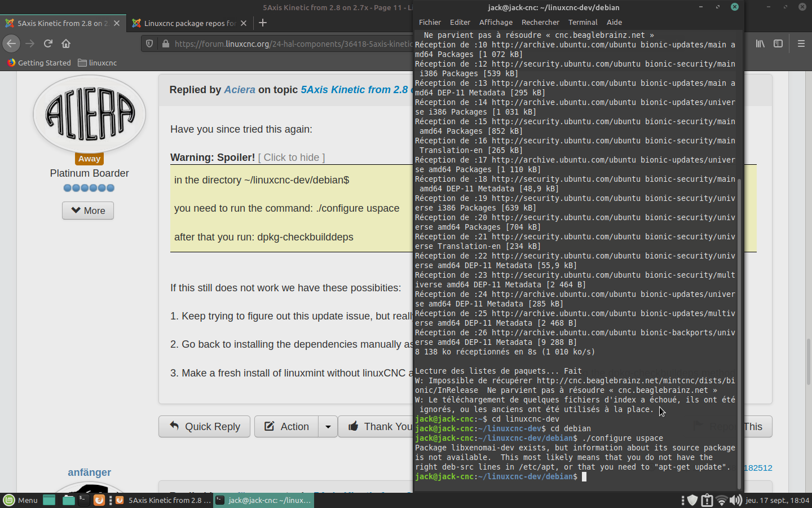812x508 pixels.
Task: Show desktop from taskbar launcher
Action: pos(49,500)
